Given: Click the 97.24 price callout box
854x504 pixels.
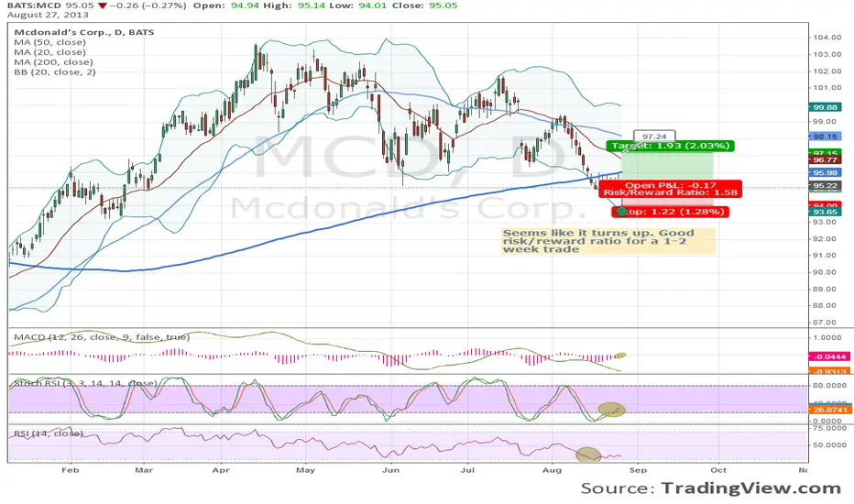Looking at the screenshot, I should coord(654,137).
